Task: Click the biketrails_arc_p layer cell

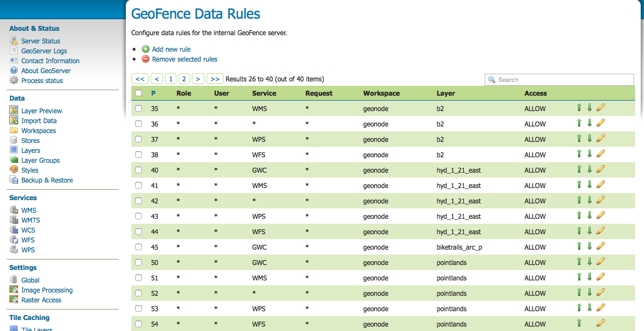Action: tap(459, 247)
